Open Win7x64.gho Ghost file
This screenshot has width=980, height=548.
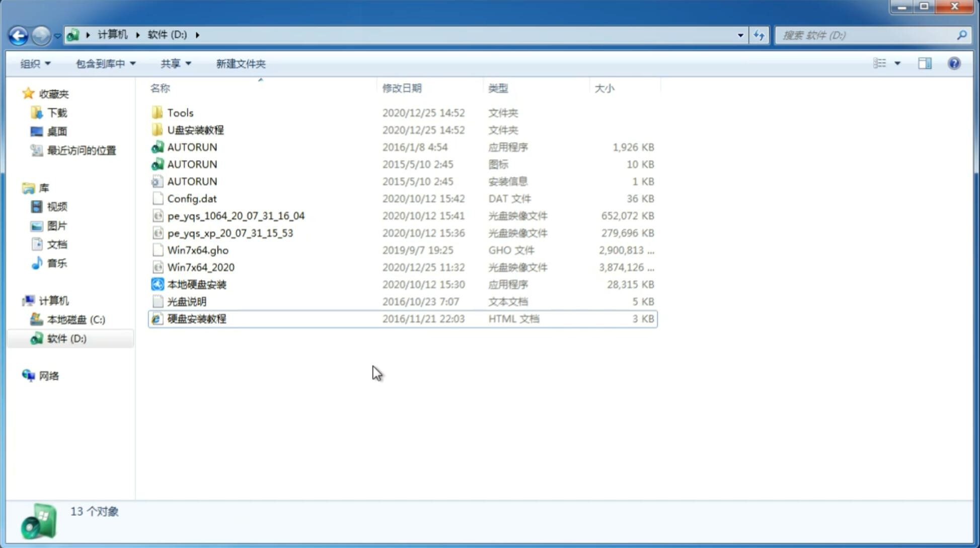[198, 250]
